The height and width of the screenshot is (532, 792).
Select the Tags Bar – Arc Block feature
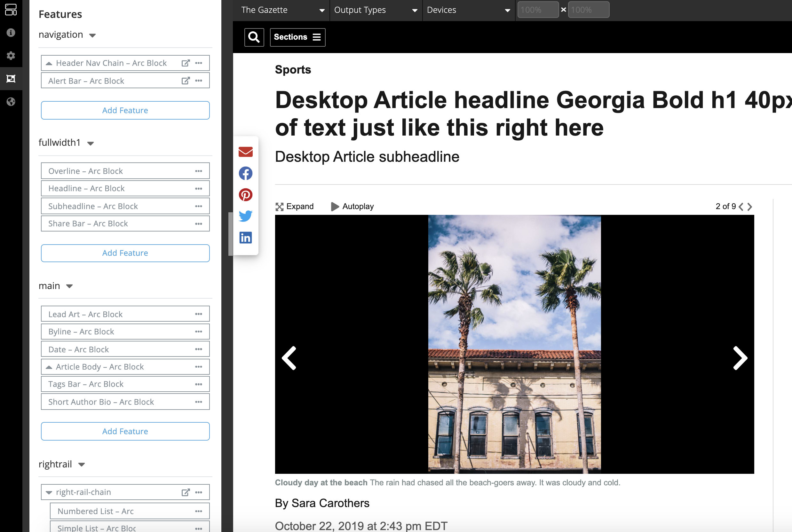pos(125,384)
